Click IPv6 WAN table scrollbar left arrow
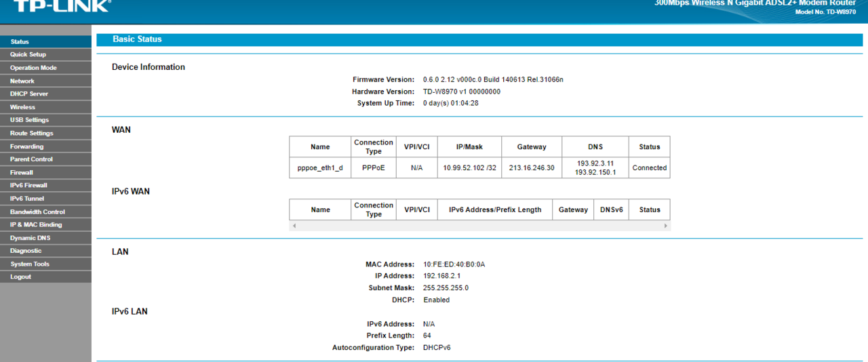 293,226
